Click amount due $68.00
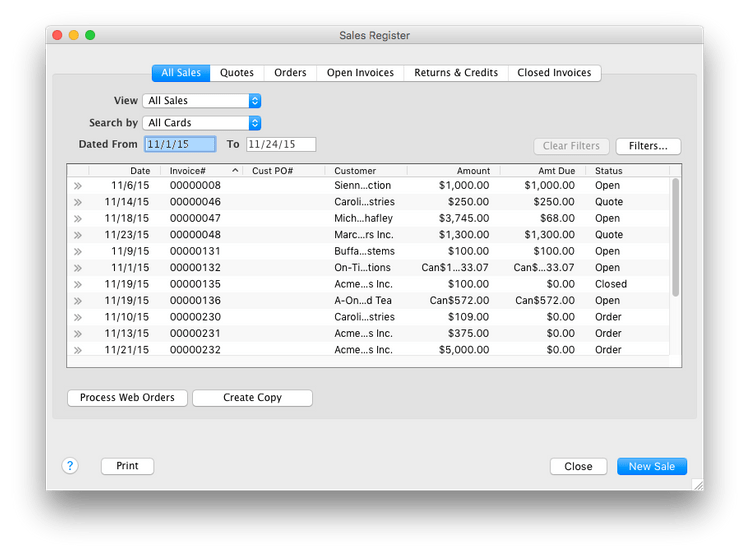Image resolution: width=750 pixels, height=557 pixels. pyautogui.click(x=557, y=218)
